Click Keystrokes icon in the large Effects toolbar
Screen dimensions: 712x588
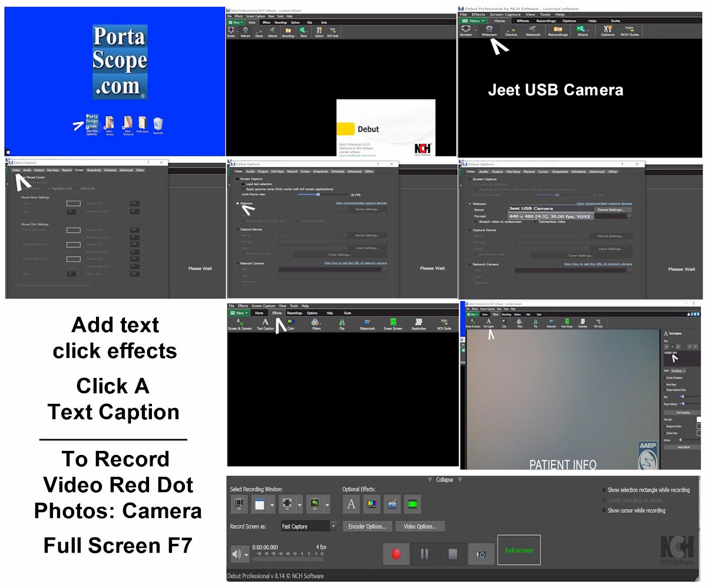419,323
